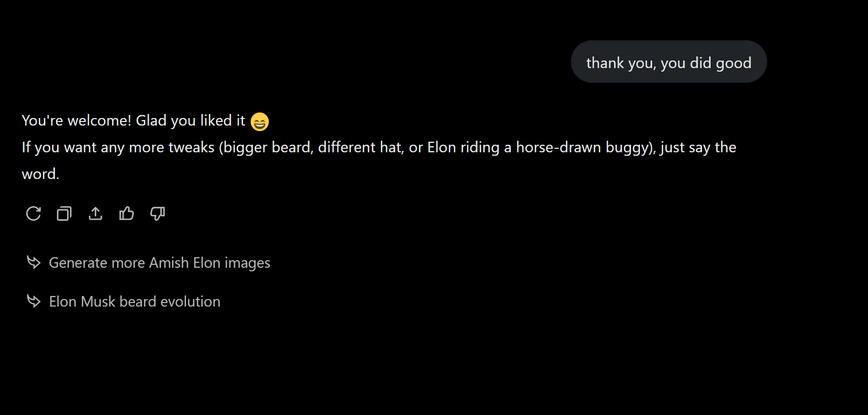Select the "Generate more Amish Elon images" suggestion
868x415 pixels.
point(159,263)
